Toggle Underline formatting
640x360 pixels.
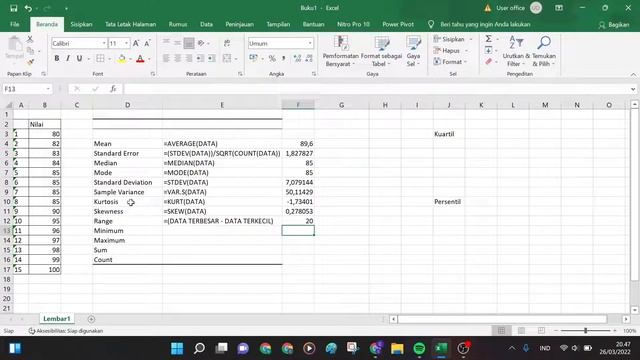[79, 58]
